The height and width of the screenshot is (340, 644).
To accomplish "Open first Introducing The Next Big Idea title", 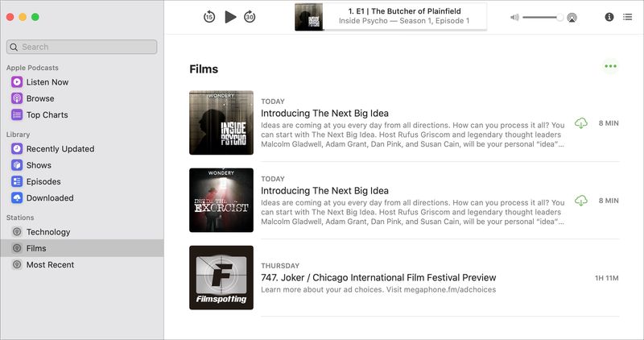I will 324,113.
